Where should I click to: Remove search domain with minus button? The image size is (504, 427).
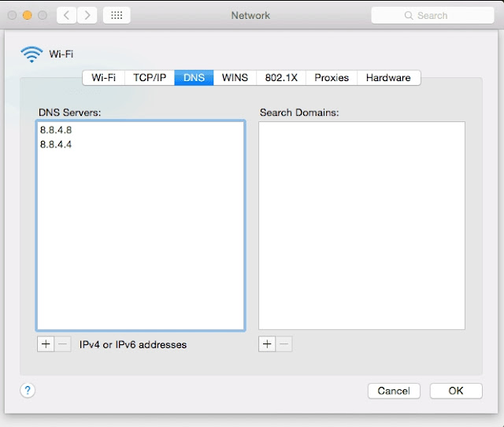(x=283, y=344)
